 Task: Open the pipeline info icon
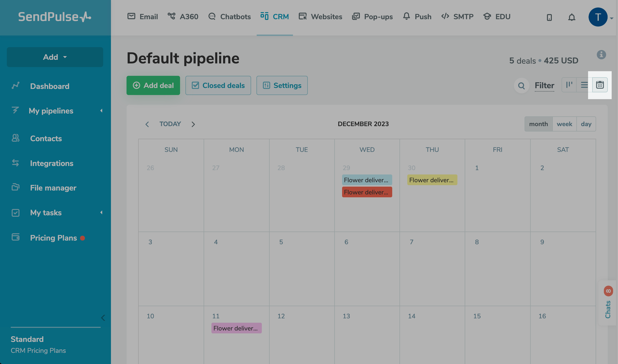601,54
